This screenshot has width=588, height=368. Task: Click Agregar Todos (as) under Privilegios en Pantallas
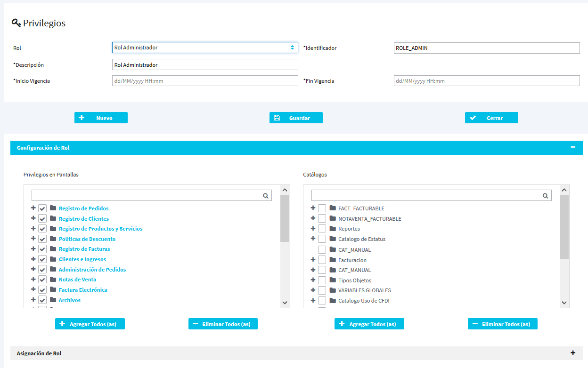(90, 324)
